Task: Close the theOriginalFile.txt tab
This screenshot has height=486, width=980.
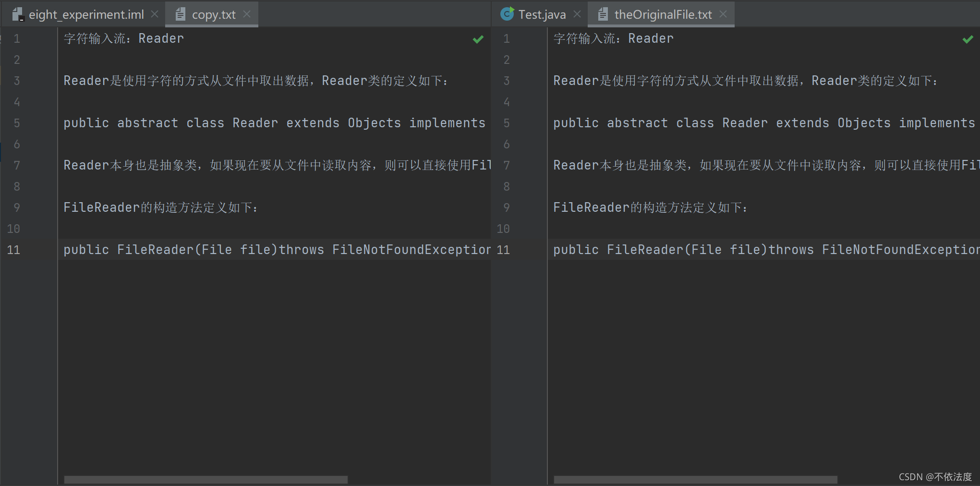Action: [723, 14]
